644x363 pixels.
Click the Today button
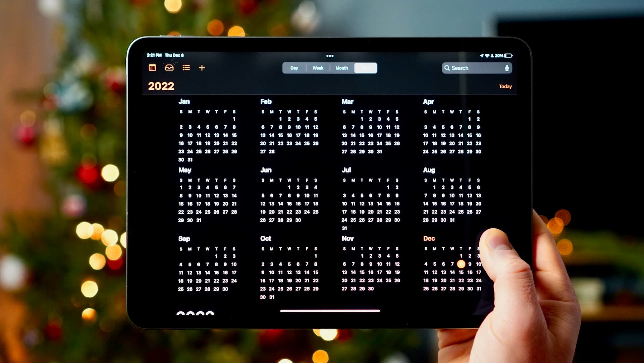[504, 86]
